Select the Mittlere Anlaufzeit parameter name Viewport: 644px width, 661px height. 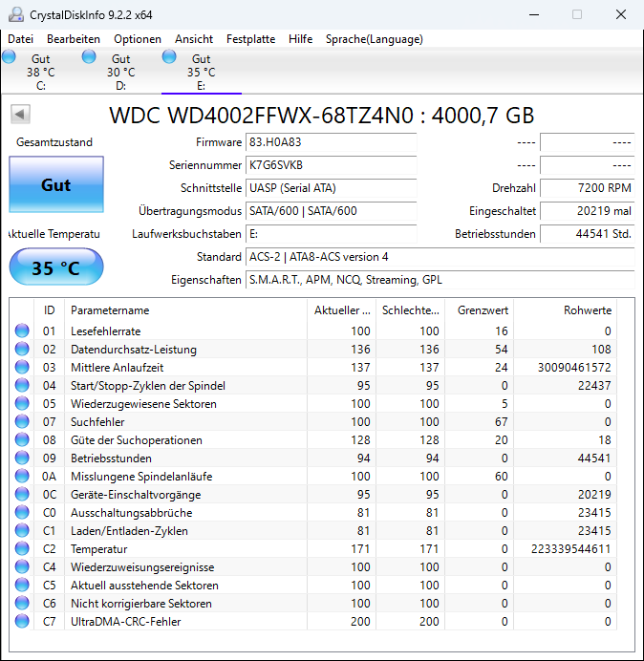pyautogui.click(x=117, y=368)
